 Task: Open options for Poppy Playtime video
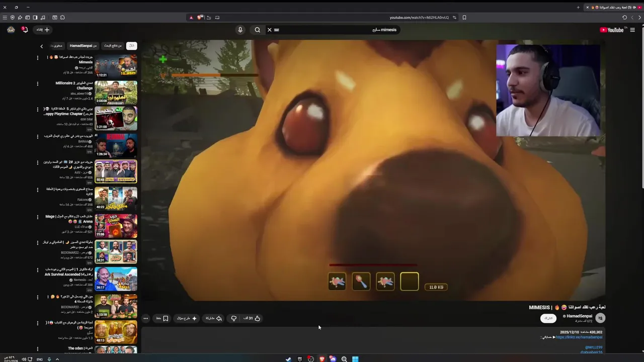tap(37, 109)
